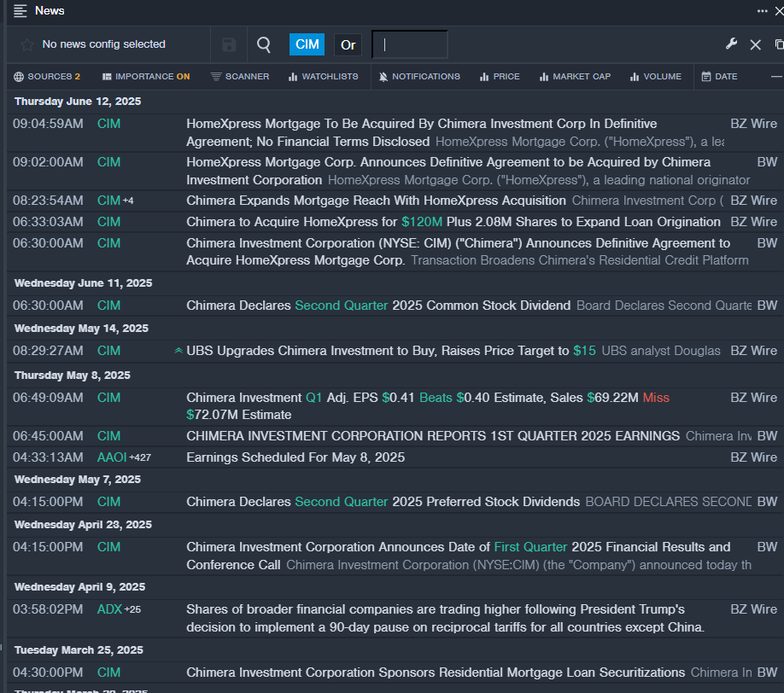Toggle the Or search operator
Image resolution: width=784 pixels, height=693 pixels.
[x=348, y=45]
